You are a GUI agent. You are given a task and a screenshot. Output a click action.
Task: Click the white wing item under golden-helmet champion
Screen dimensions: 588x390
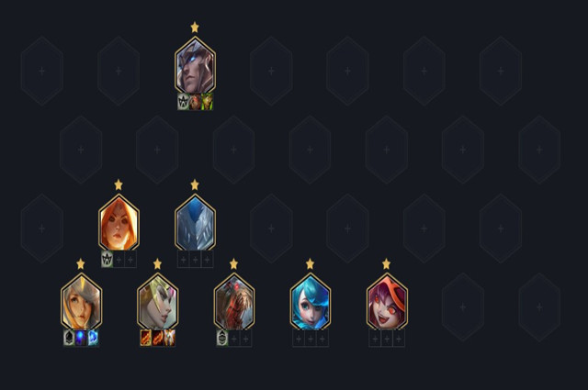tap(169, 338)
